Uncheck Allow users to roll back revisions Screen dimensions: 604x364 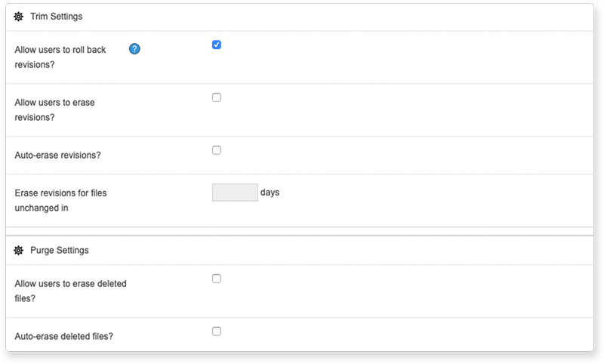pyautogui.click(x=217, y=45)
